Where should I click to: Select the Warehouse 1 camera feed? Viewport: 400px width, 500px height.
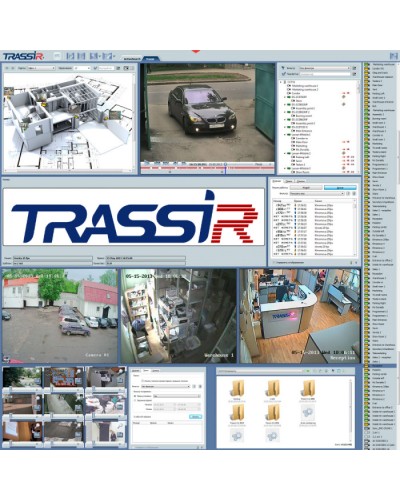178,316
